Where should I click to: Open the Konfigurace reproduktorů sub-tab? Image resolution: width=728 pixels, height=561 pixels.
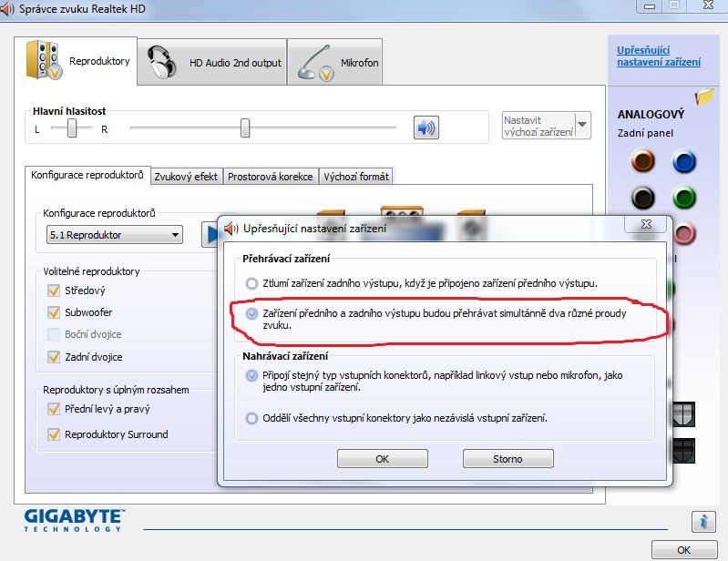[87, 175]
